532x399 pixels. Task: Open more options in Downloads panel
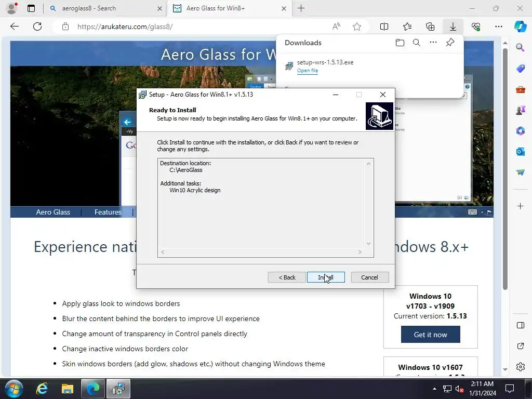click(433, 43)
